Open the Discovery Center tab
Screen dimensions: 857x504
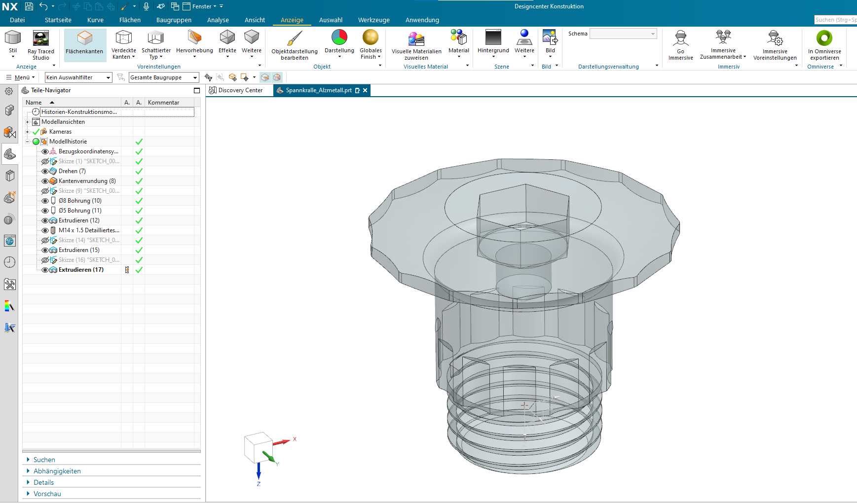[240, 90]
